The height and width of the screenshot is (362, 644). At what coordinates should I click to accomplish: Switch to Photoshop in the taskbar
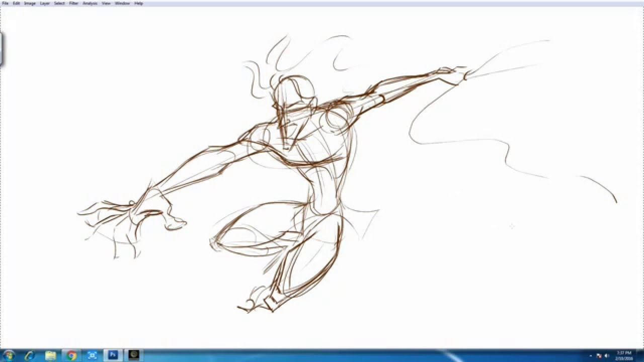click(113, 355)
